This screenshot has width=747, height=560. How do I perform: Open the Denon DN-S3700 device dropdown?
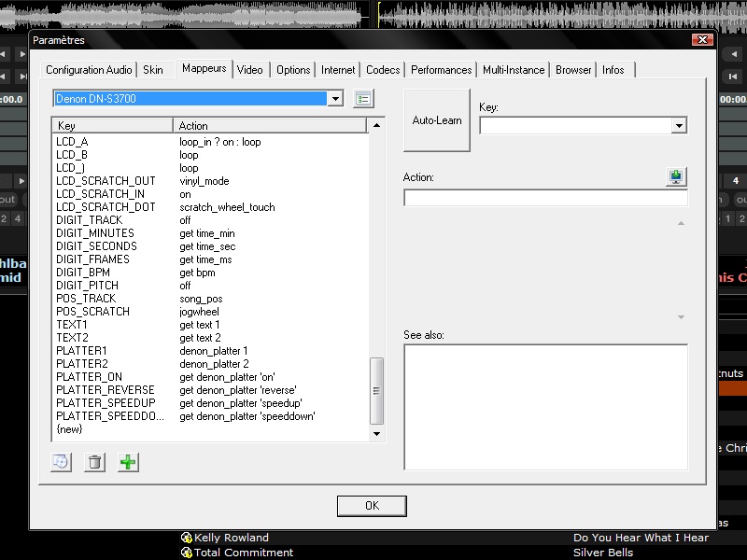coord(335,99)
